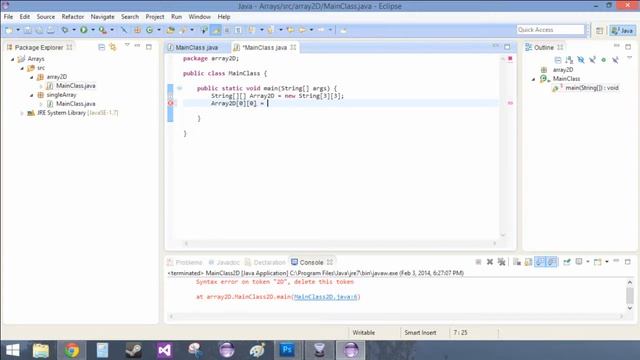Collapse the src folder node
Viewport: 640px width, 360px height.
(x=22, y=68)
